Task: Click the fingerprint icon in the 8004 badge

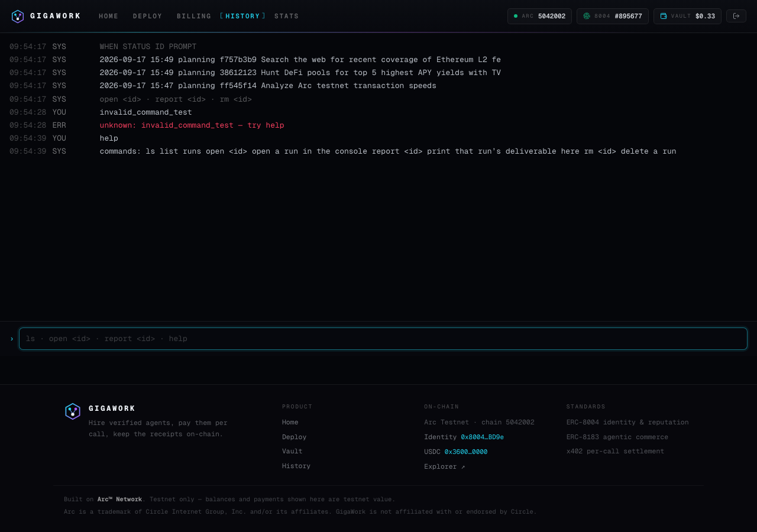Action: pyautogui.click(x=587, y=17)
